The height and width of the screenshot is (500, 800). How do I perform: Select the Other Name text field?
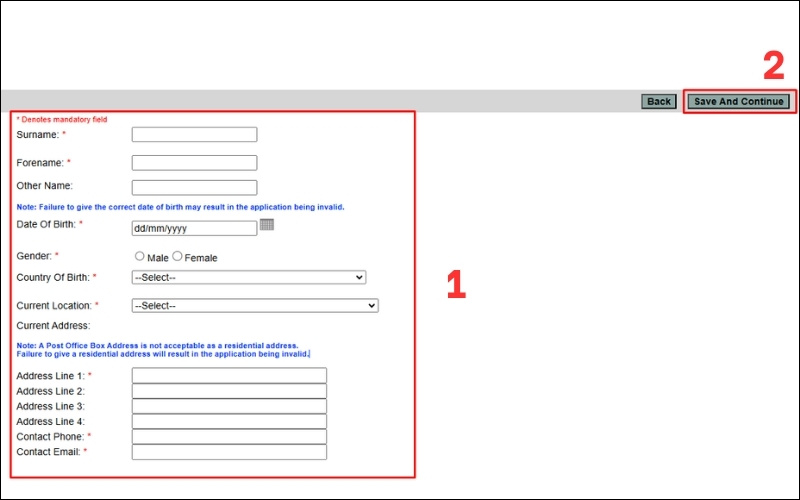coord(194,187)
